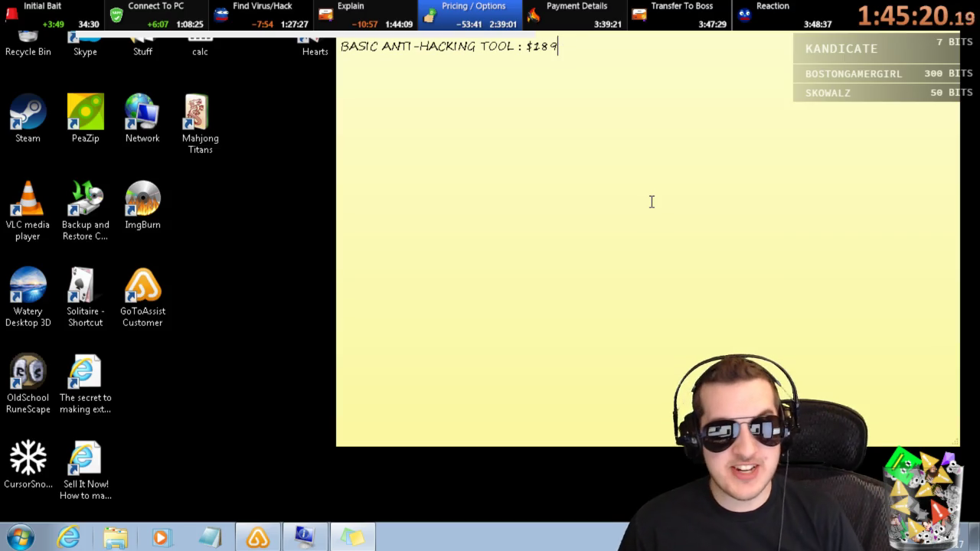The height and width of the screenshot is (551, 980).
Task: Launch PeaZip from the desktop
Action: click(85, 119)
